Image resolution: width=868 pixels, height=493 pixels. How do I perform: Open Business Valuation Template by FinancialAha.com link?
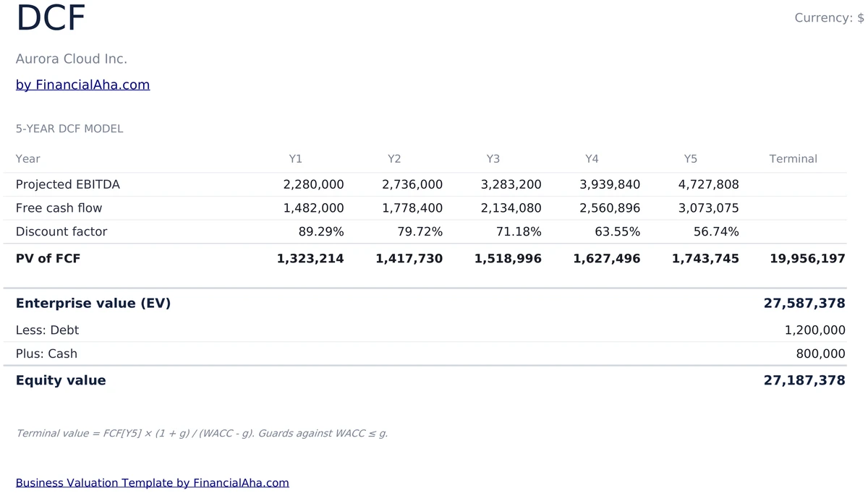tap(153, 483)
